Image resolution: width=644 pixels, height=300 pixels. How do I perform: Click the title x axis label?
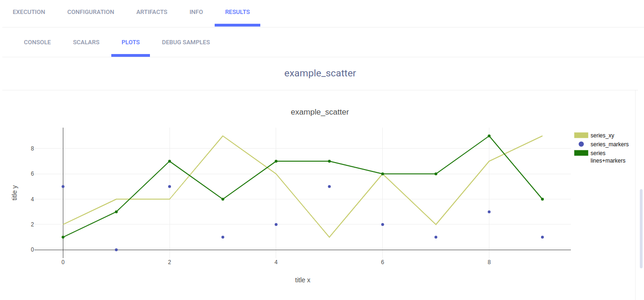point(303,280)
